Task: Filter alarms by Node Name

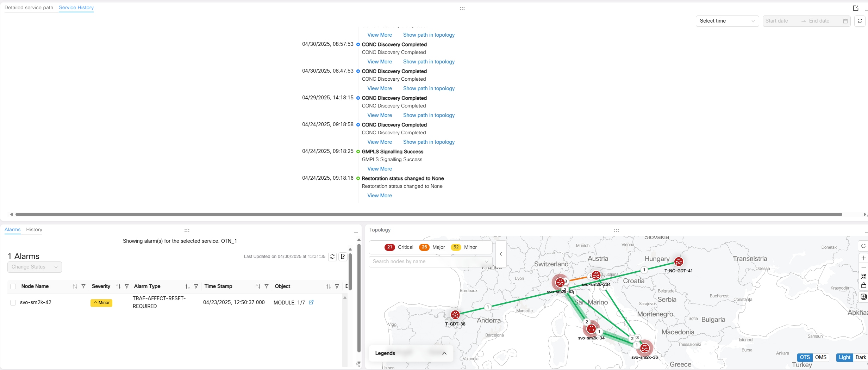Action: pyautogui.click(x=83, y=286)
